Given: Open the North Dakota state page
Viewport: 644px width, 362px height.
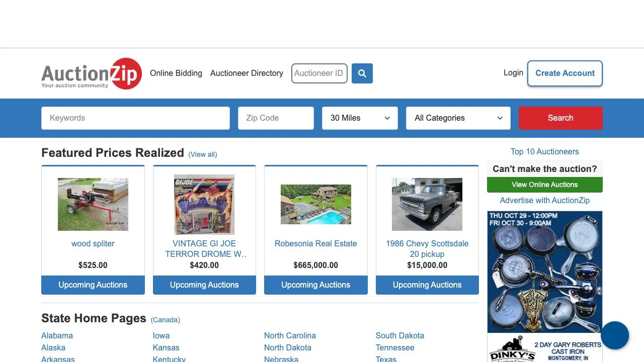Looking at the screenshot, I should pos(288,347).
